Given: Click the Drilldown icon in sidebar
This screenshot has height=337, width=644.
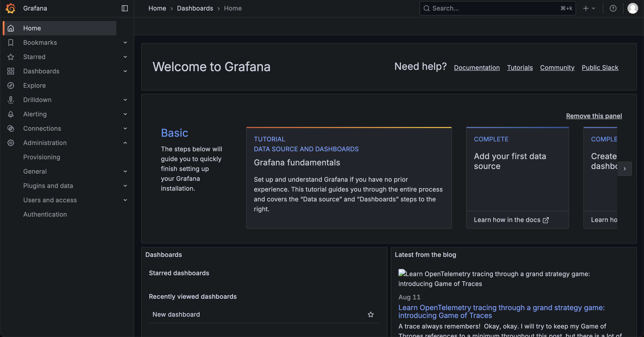Looking at the screenshot, I should pyautogui.click(x=11, y=100).
